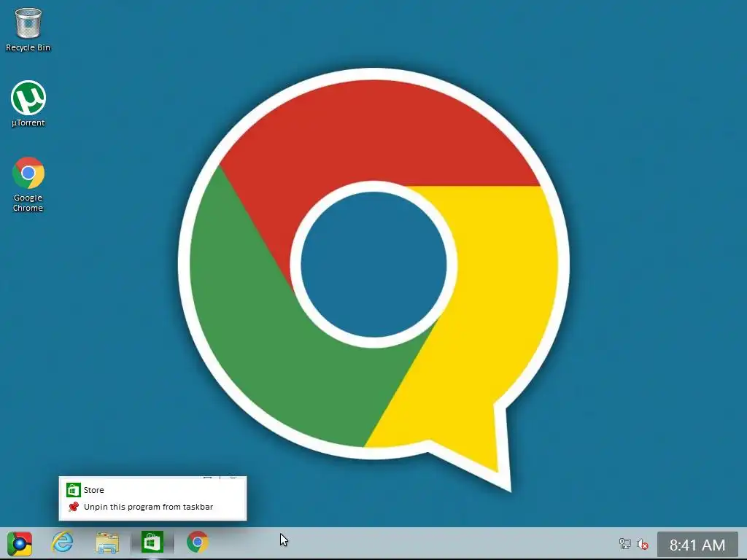Open the 8:41 AM clock

[697, 544]
